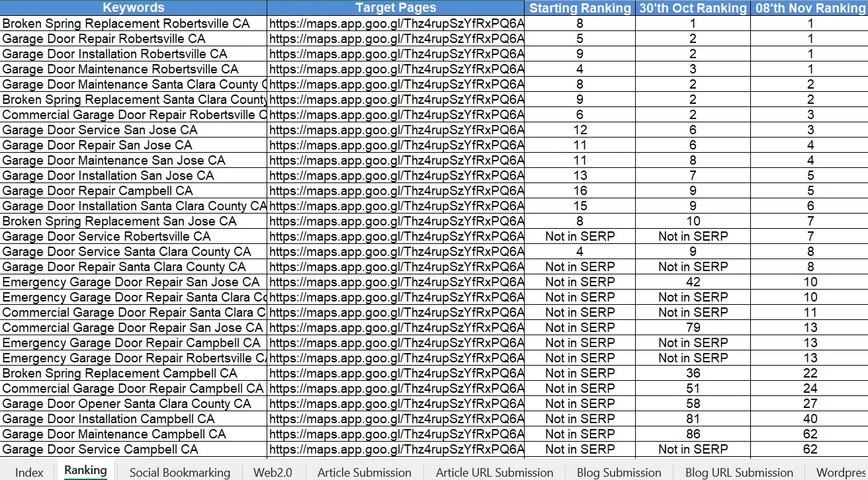The height and width of the screenshot is (480, 868).
Task: Click Garage Door Installation San Jose CA keyword
Action: coord(134,175)
